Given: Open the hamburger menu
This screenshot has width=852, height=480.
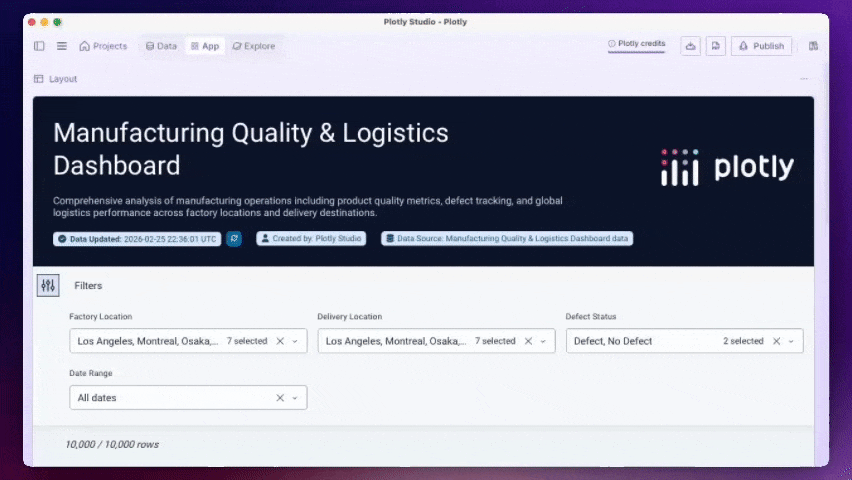Looking at the screenshot, I should [62, 46].
